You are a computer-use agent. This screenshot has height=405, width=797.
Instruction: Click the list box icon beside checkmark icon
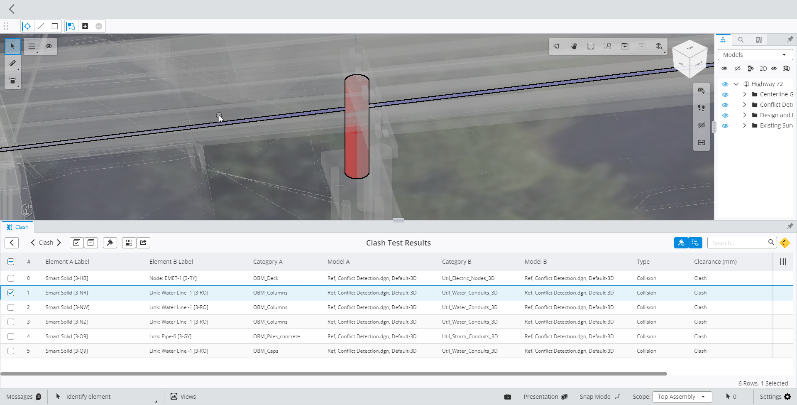(90, 243)
